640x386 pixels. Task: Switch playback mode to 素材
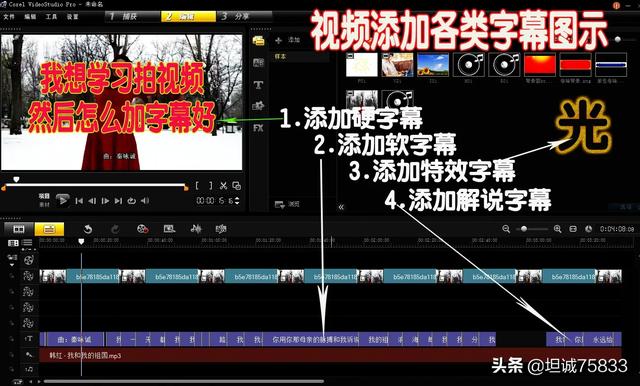44,204
